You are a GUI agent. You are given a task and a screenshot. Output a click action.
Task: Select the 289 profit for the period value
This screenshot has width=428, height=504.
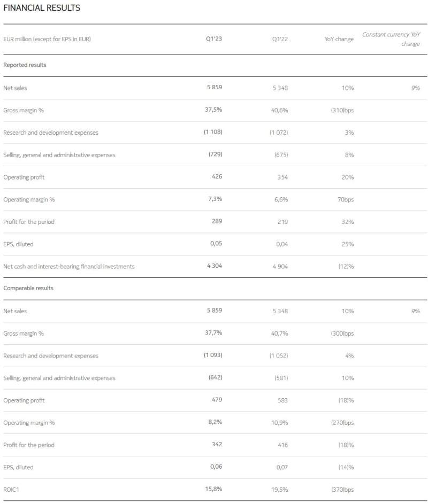point(216,221)
